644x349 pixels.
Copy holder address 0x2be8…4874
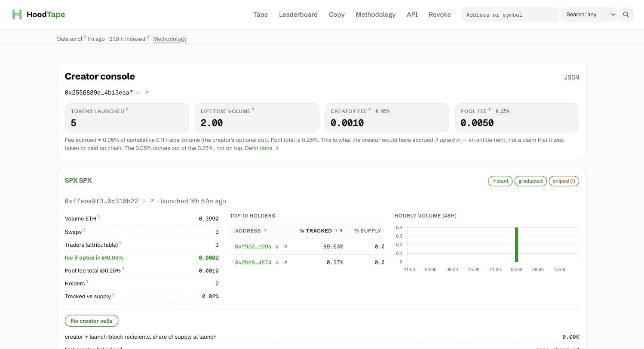[277, 263]
